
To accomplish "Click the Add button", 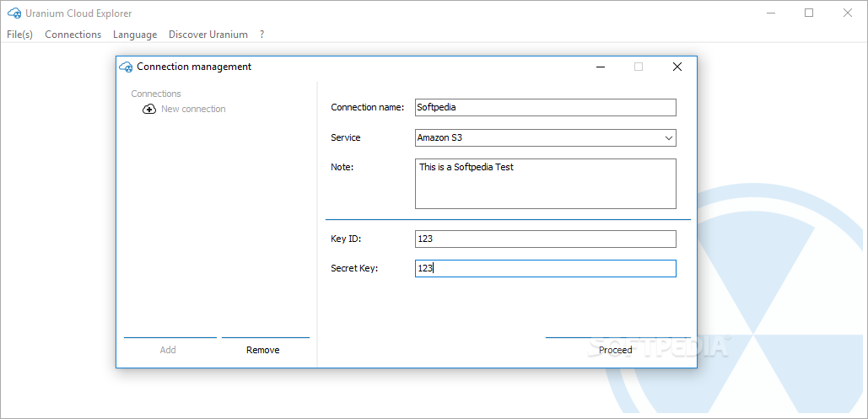I will click(x=169, y=350).
